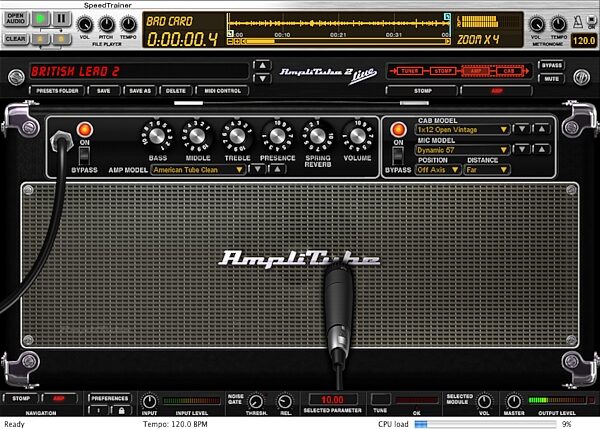
Task: Click the metronome icon
Action: (578, 21)
